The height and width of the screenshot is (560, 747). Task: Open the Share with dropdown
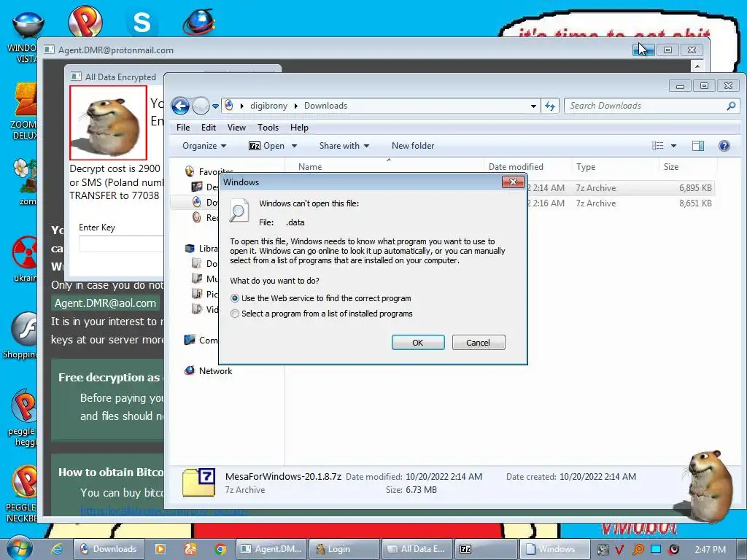point(344,146)
